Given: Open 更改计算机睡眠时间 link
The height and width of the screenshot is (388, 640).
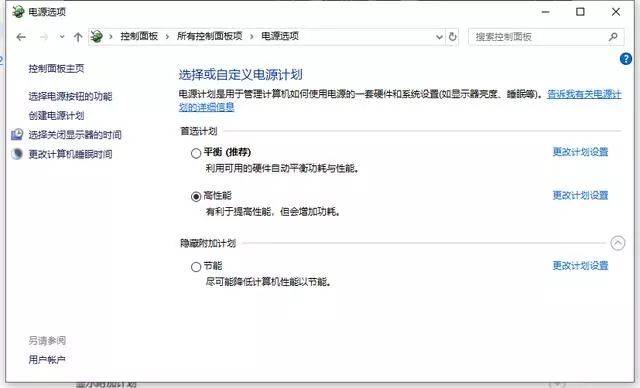Looking at the screenshot, I should click(x=70, y=154).
